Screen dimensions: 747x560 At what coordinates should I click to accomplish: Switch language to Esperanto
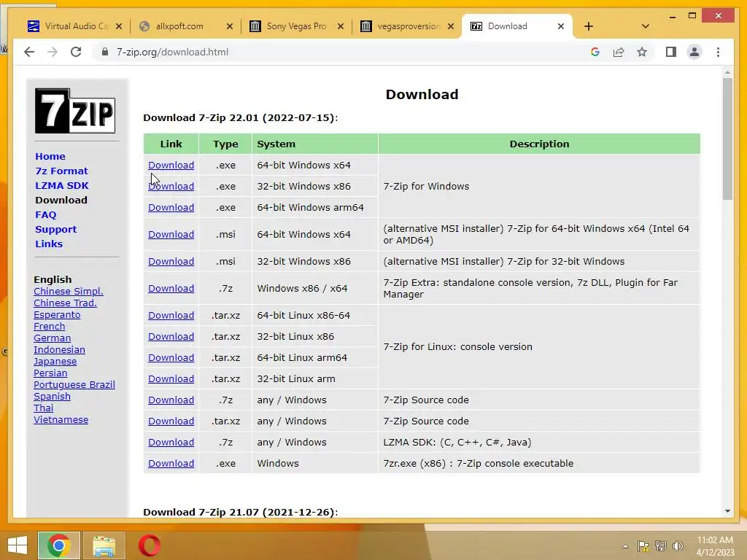click(x=57, y=315)
